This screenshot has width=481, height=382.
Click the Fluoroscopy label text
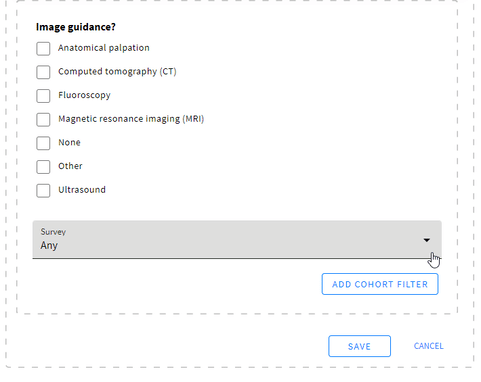pos(84,95)
